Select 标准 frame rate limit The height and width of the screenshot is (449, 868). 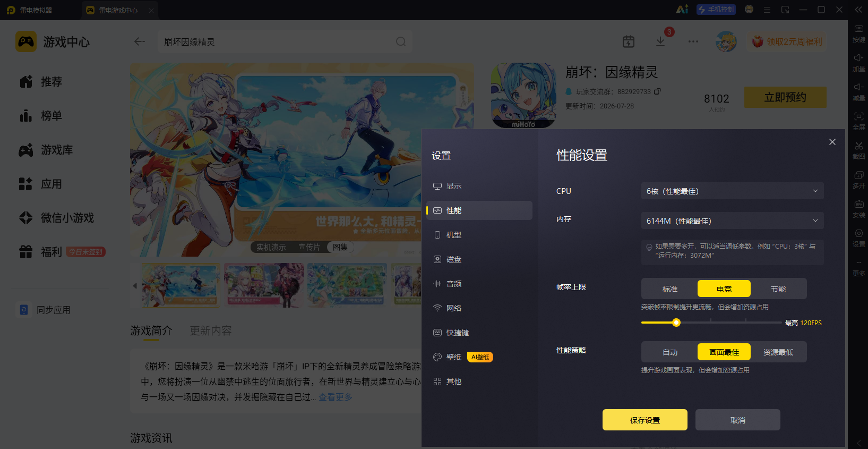point(670,289)
